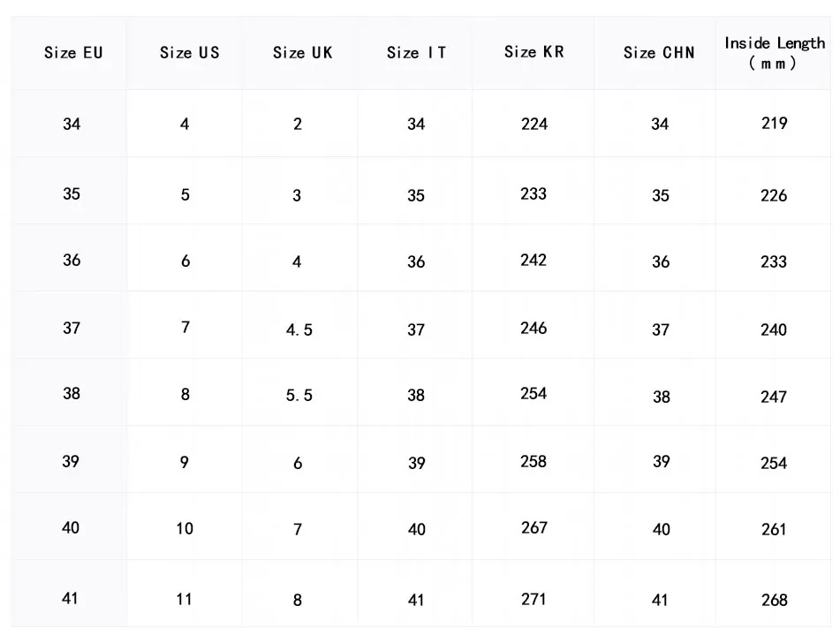
Task: Select UK size 4.5 cell
Action: tap(299, 330)
